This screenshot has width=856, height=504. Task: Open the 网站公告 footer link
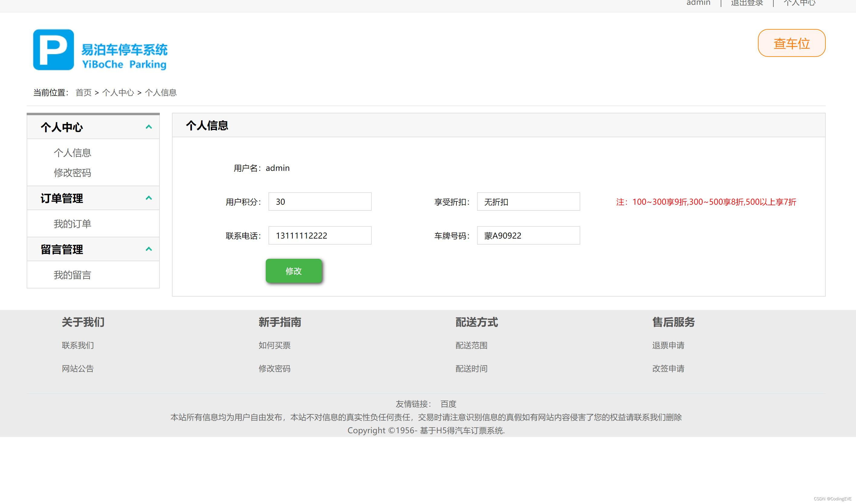point(77,369)
